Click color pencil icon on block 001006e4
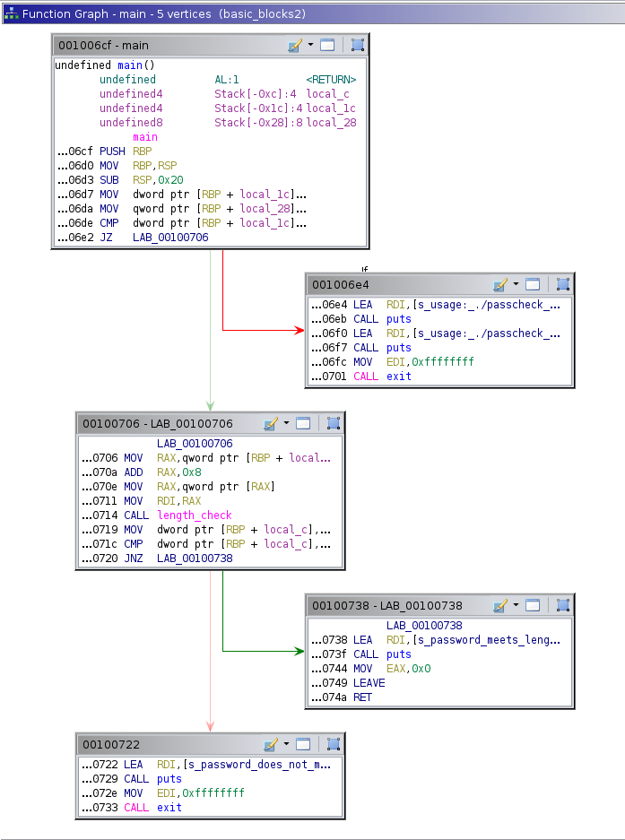The image size is (625, 840). pos(499,285)
